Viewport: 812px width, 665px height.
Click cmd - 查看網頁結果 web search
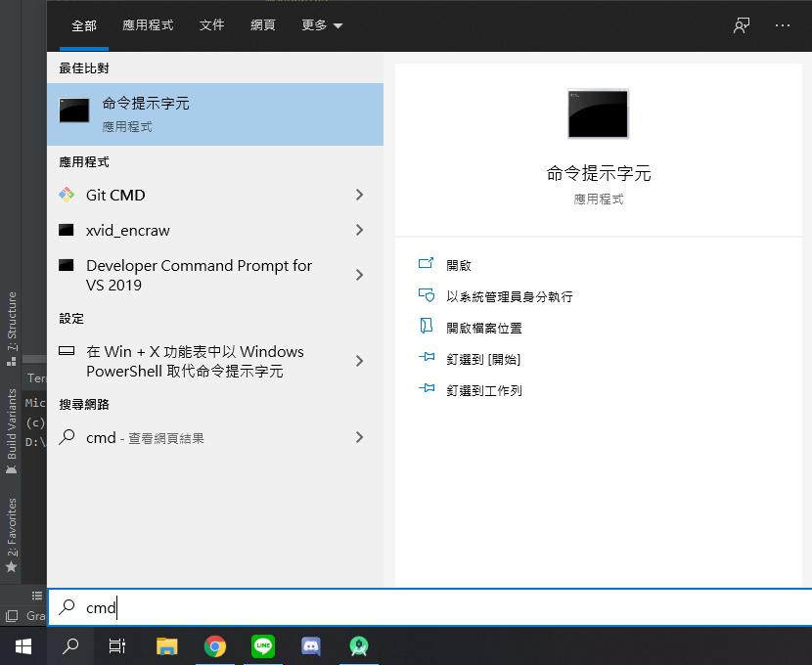click(215, 438)
